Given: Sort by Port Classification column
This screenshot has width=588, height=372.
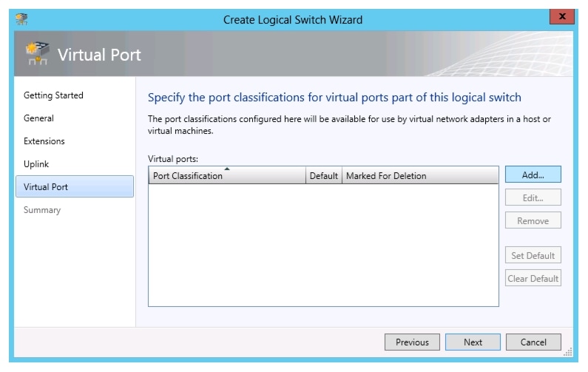Looking at the screenshot, I should click(x=227, y=175).
